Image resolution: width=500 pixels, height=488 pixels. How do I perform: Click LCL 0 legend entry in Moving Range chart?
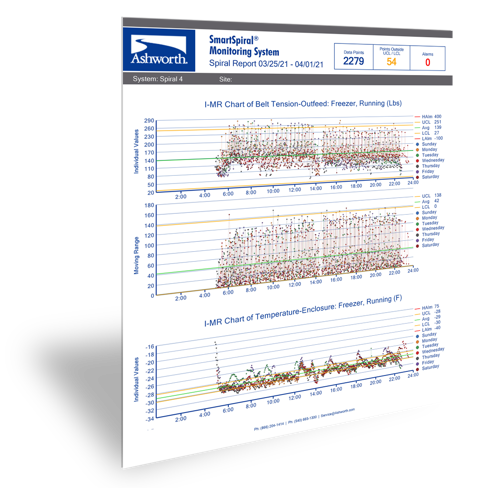426,207
